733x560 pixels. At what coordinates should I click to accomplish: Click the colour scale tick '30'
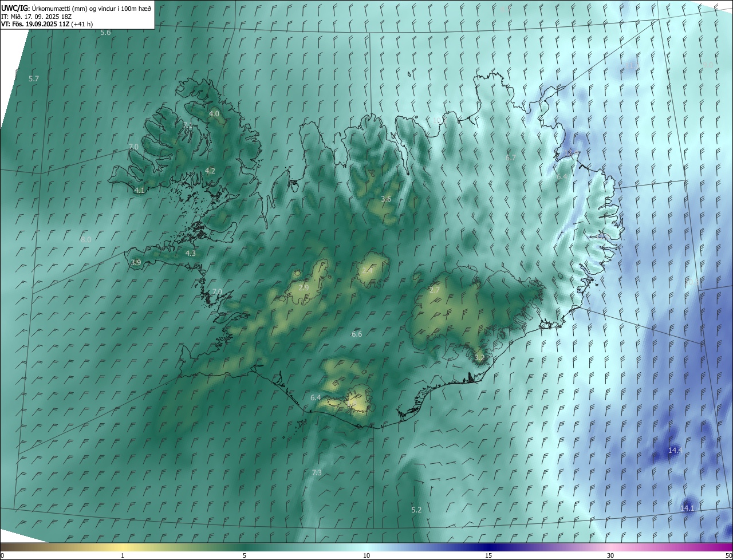pyautogui.click(x=610, y=555)
